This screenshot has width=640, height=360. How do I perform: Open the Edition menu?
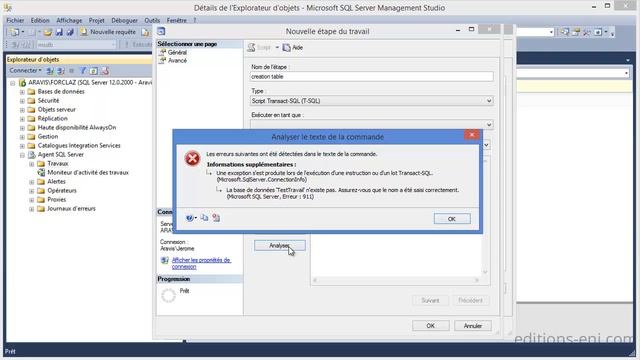coord(40,20)
